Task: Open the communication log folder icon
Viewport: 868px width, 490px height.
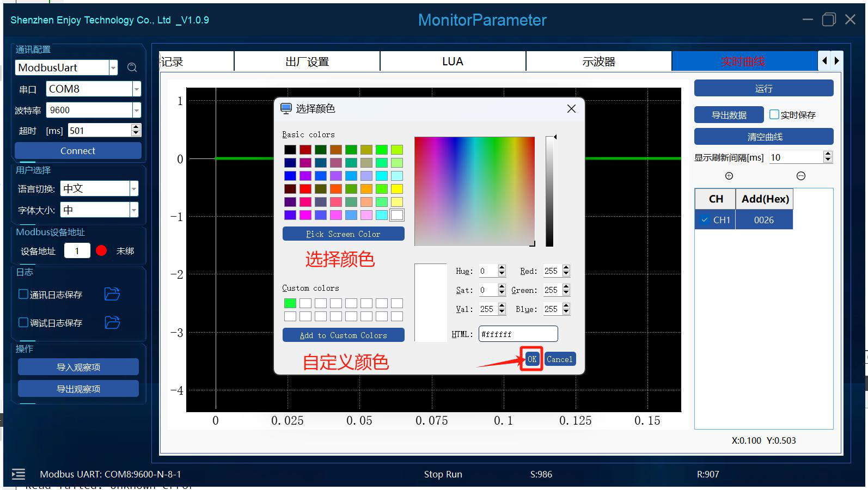Action: (x=112, y=294)
